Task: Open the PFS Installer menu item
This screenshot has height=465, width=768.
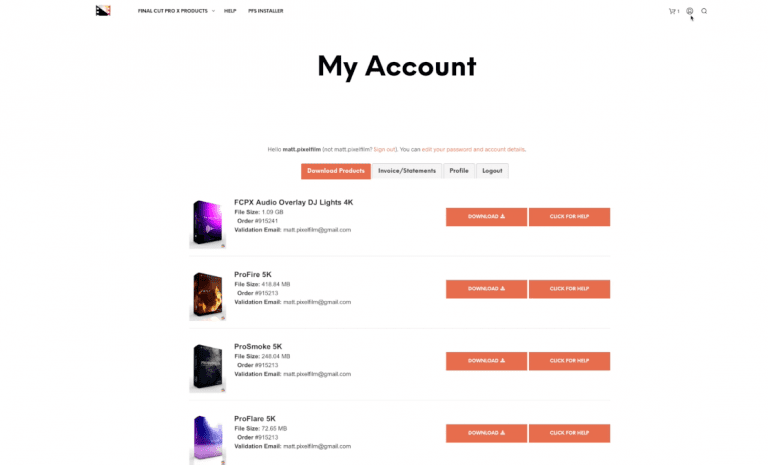Action: [x=265, y=11]
